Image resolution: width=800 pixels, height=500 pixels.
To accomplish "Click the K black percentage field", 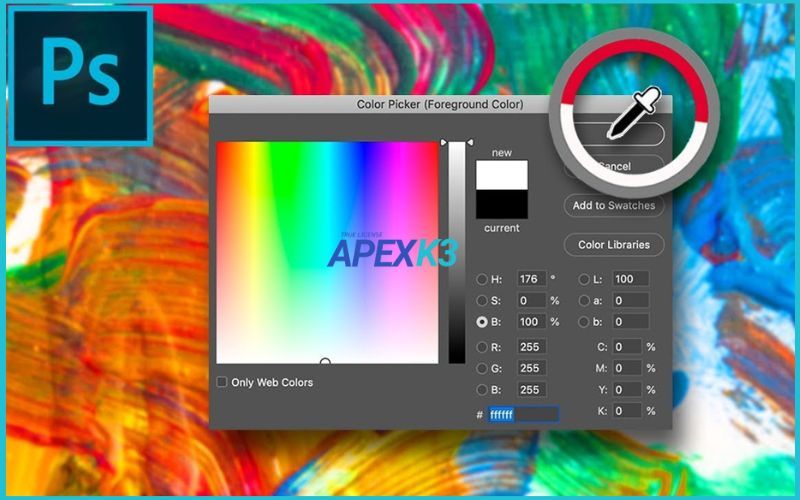I will tap(627, 411).
